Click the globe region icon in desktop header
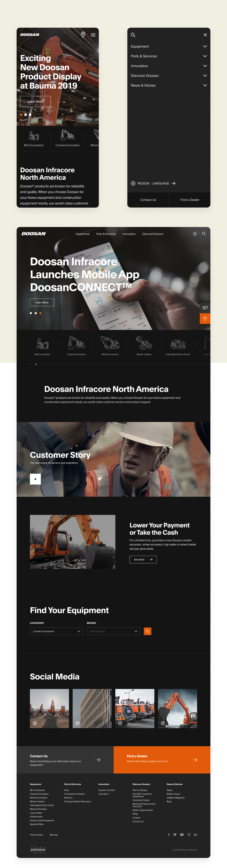This screenshot has width=227, height=868. point(195,234)
